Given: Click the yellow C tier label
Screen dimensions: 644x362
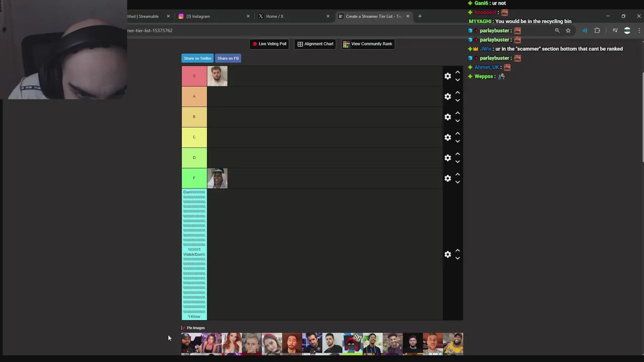Looking at the screenshot, I should (194, 137).
